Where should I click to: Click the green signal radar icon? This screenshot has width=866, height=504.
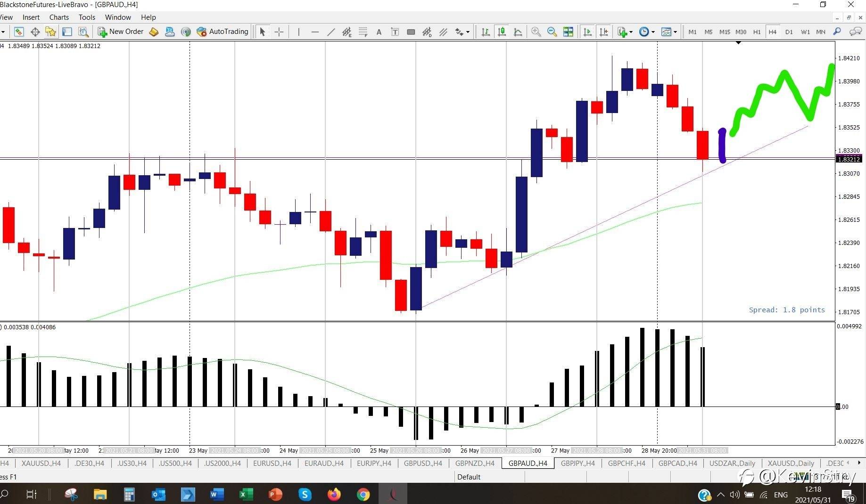[186, 32]
